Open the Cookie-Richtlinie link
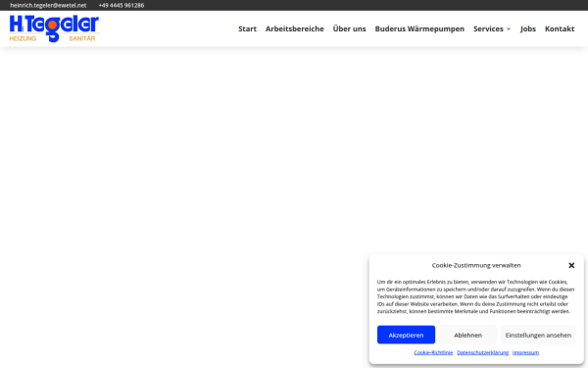This screenshot has width=588, height=368. 433,352
